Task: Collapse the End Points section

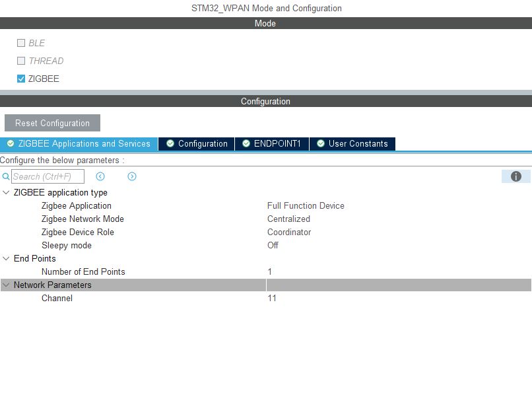Action: coord(5,258)
